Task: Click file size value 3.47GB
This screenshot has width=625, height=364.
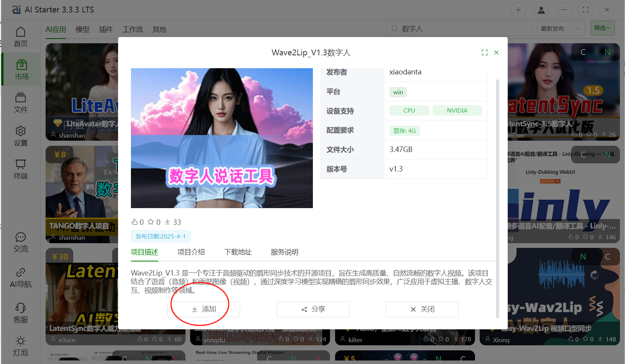Action: click(x=401, y=150)
